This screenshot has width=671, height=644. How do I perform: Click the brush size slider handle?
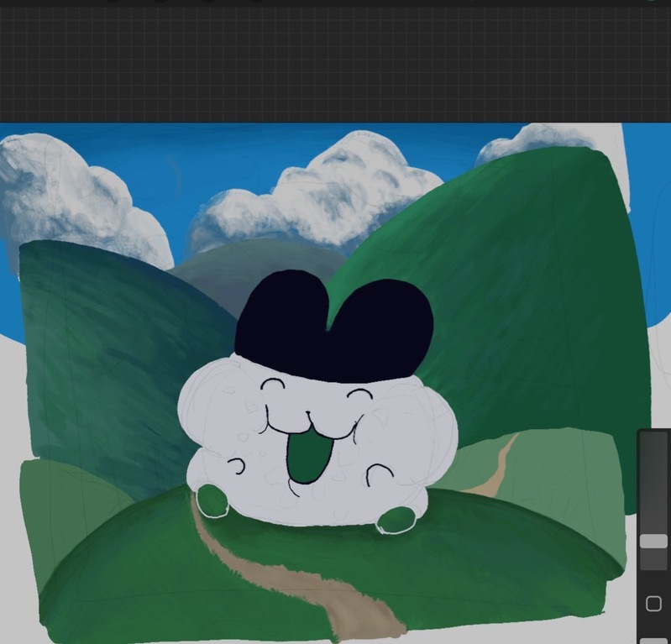tap(653, 542)
